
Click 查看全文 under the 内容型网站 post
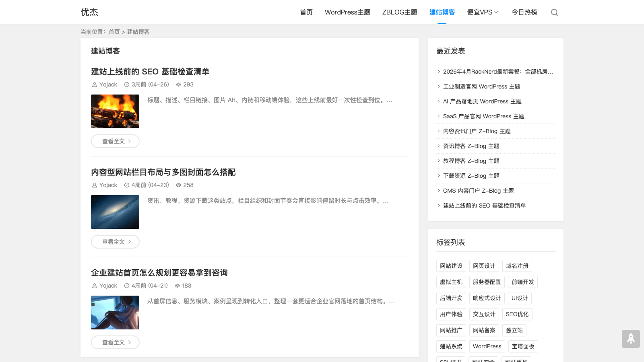(115, 242)
